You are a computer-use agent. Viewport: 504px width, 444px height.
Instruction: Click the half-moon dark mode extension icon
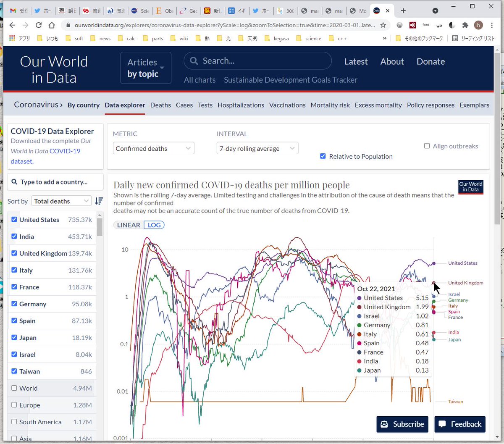(452, 25)
